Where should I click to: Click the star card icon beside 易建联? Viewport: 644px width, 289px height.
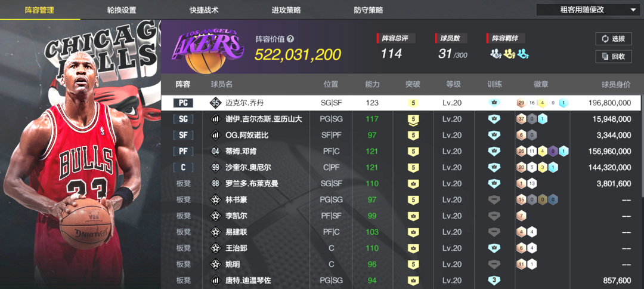pos(215,232)
